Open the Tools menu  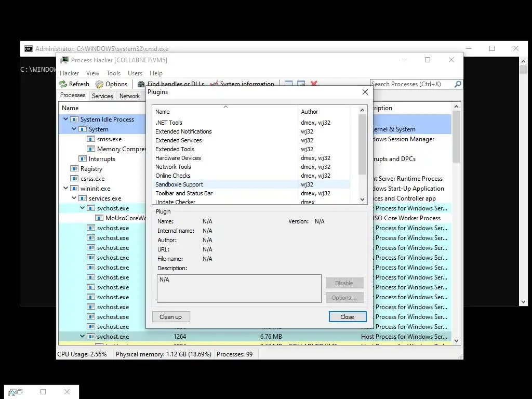coord(113,73)
